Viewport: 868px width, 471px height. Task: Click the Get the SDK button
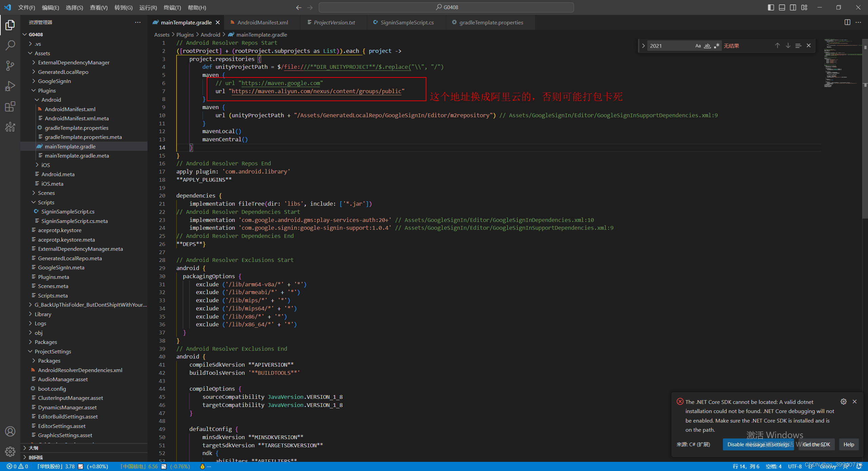click(816, 444)
